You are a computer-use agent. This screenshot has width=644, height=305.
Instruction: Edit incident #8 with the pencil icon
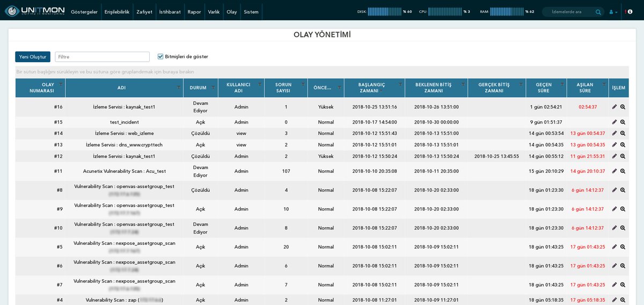click(614, 190)
